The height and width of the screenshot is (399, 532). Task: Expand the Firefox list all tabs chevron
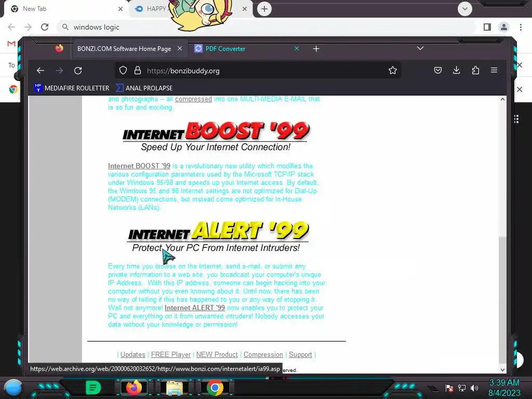click(420, 48)
